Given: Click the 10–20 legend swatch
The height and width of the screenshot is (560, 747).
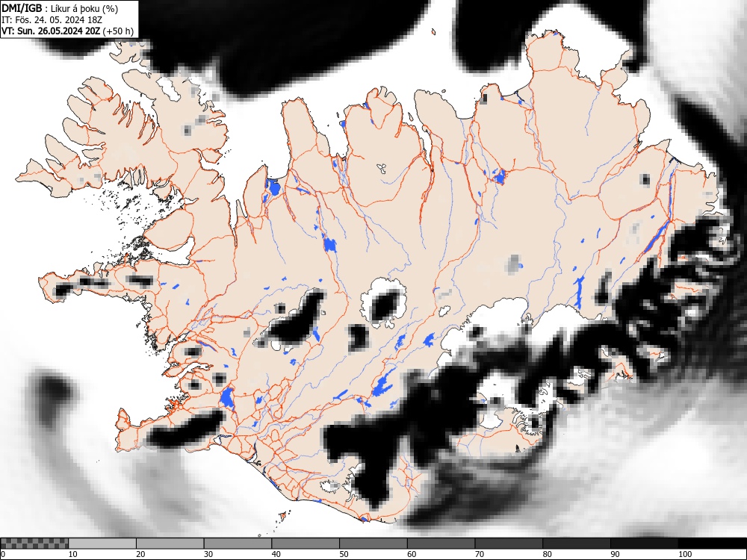Looking at the screenshot, I should pos(102,544).
